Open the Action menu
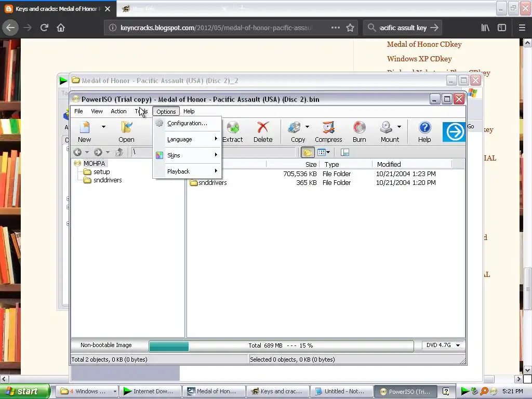 pyautogui.click(x=118, y=111)
